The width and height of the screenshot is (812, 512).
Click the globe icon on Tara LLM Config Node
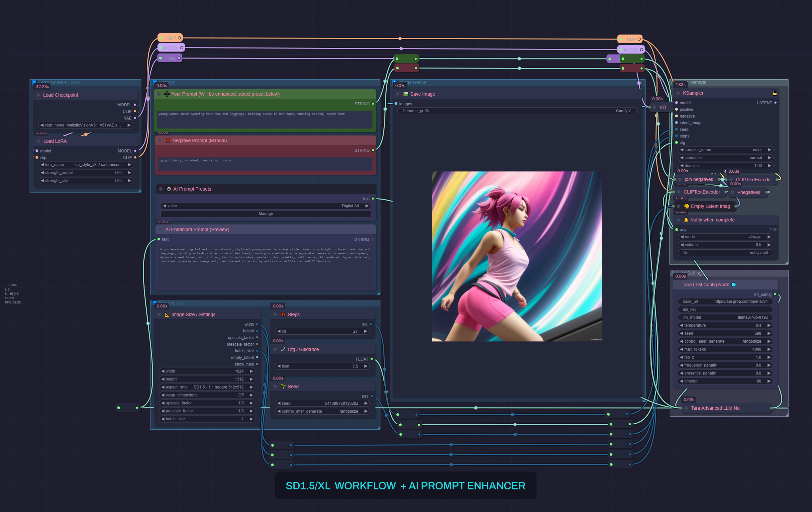pyautogui.click(x=734, y=285)
